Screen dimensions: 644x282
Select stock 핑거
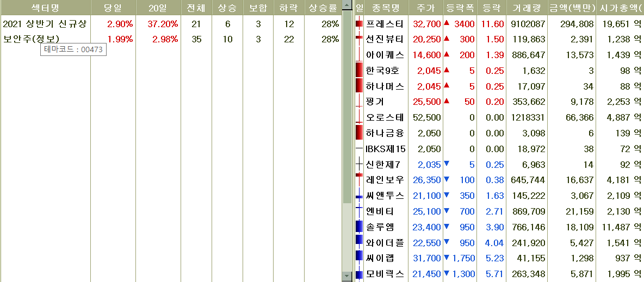click(375, 102)
